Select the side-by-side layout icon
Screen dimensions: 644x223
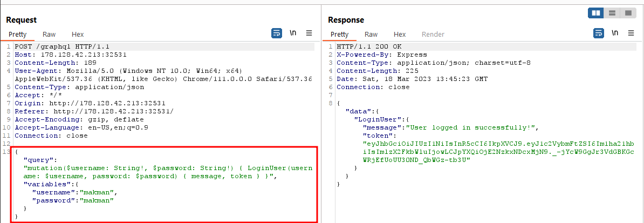coord(597,13)
